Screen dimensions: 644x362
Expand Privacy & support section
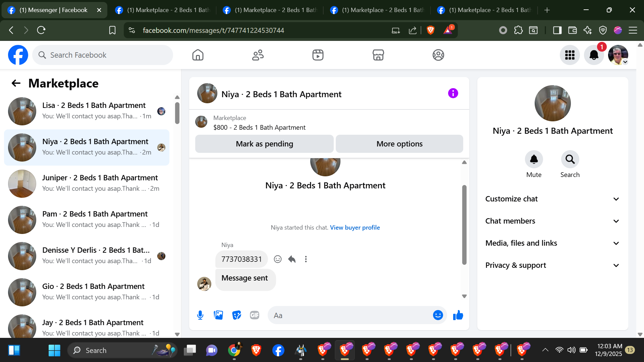click(552, 265)
